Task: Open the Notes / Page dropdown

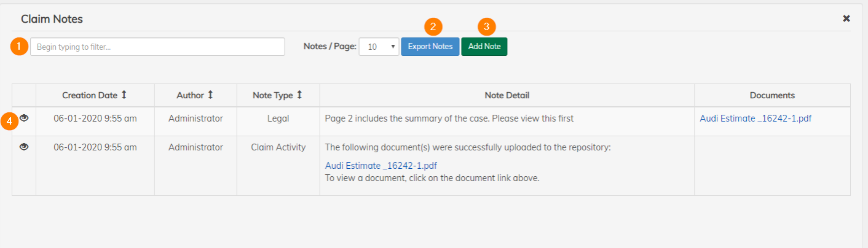Action: [x=379, y=47]
